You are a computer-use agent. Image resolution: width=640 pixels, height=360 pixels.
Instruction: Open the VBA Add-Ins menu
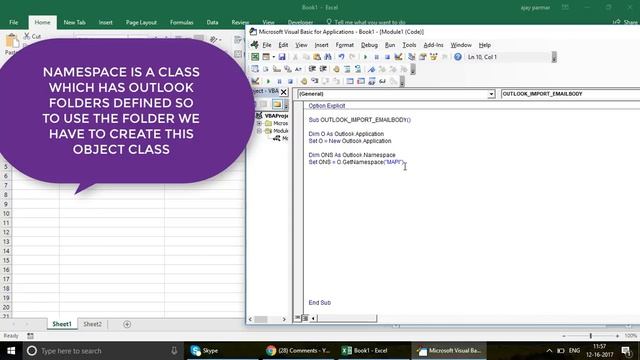coord(433,45)
